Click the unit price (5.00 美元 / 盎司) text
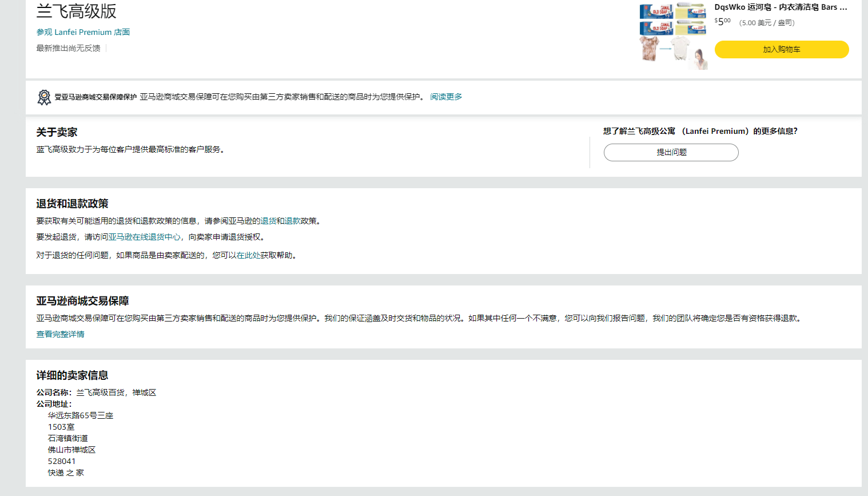 click(x=767, y=23)
